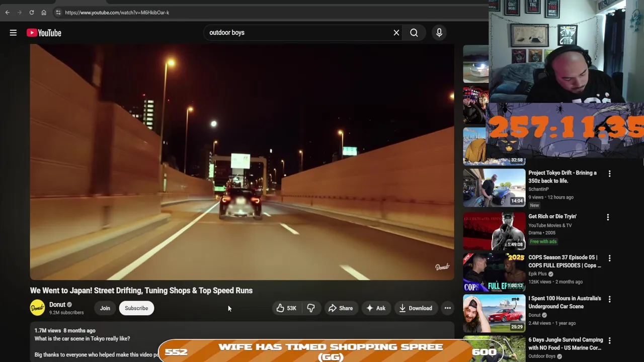The image size is (644, 362).
Task: Share the video
Action: 341,308
